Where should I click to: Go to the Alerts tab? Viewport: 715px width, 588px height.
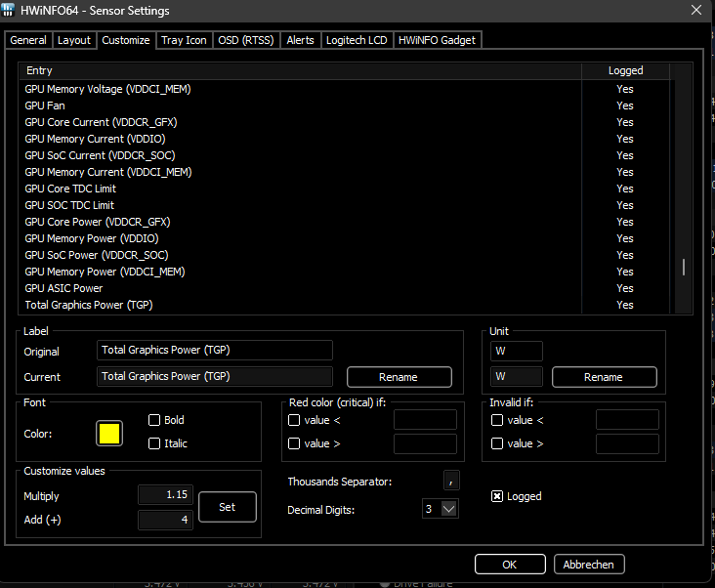click(x=300, y=40)
